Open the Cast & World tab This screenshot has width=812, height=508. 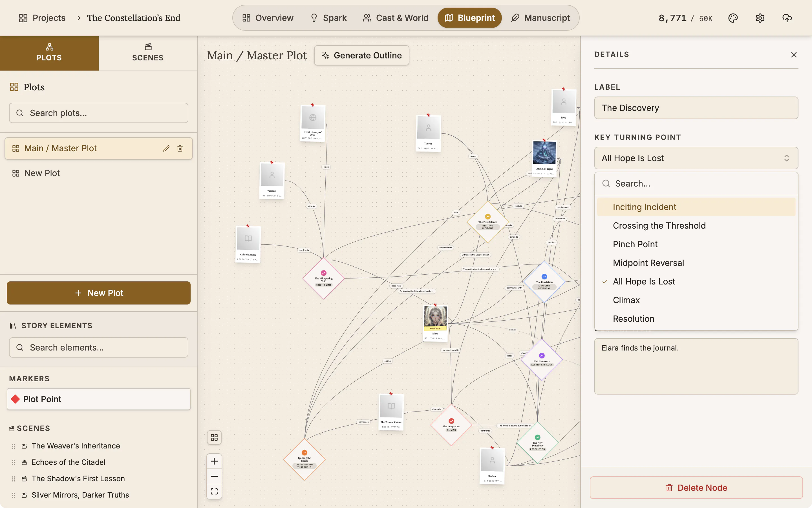(x=395, y=18)
